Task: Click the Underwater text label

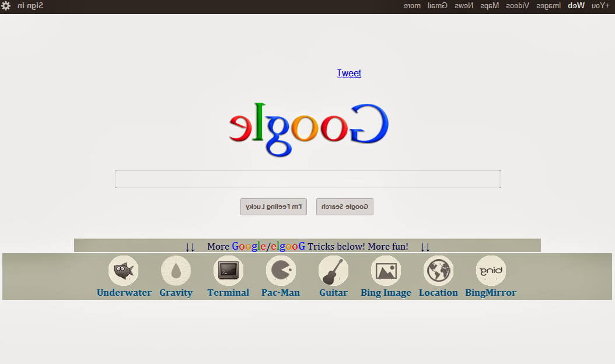Action: click(124, 293)
